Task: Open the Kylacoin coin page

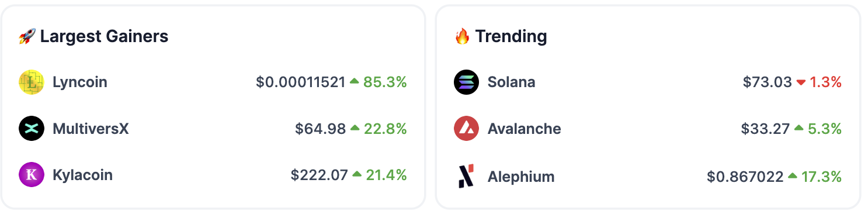Action: [82, 175]
